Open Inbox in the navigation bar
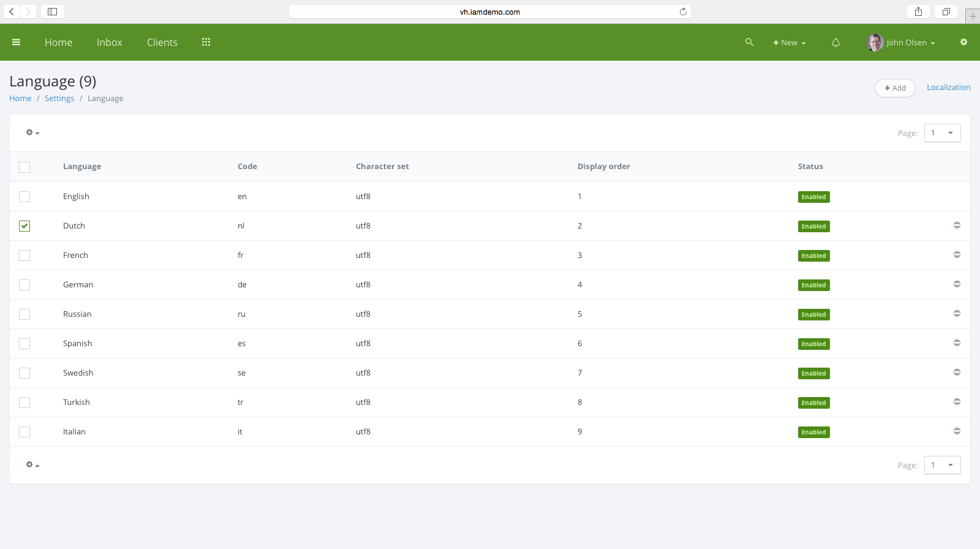Viewport: 980px width, 549px height. tap(110, 42)
